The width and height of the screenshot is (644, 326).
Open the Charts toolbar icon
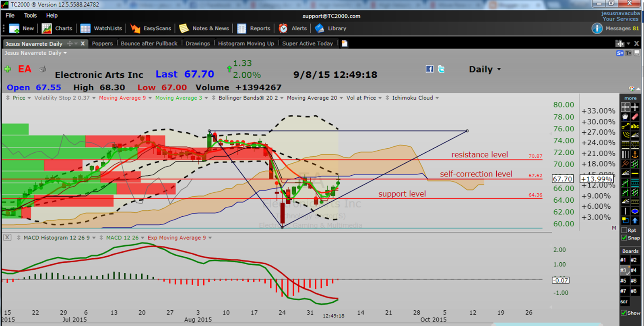click(x=47, y=29)
